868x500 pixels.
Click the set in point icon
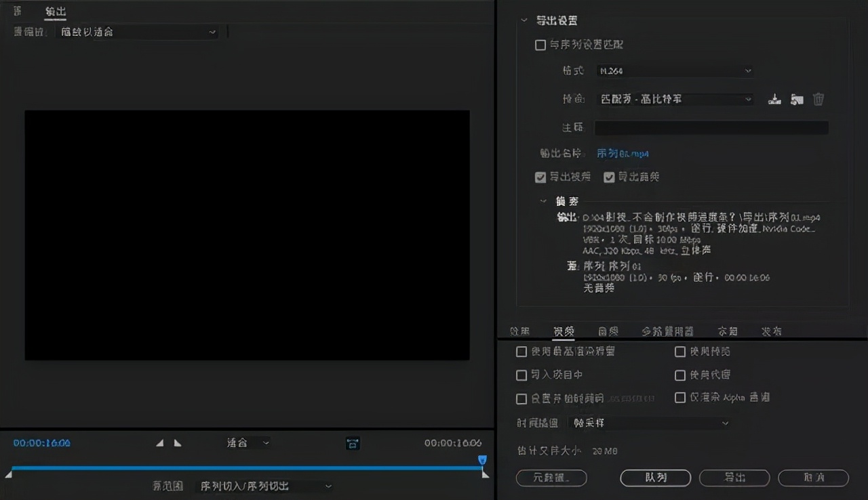[160, 443]
